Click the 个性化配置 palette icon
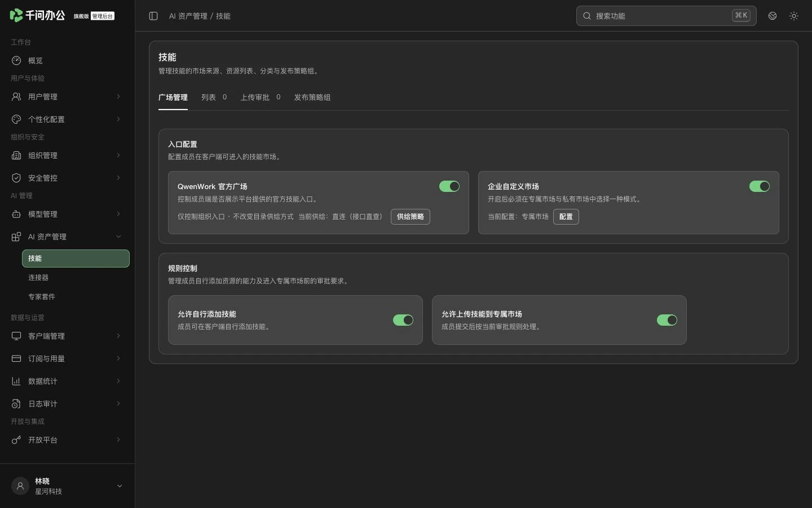The width and height of the screenshot is (812, 508). (16, 119)
